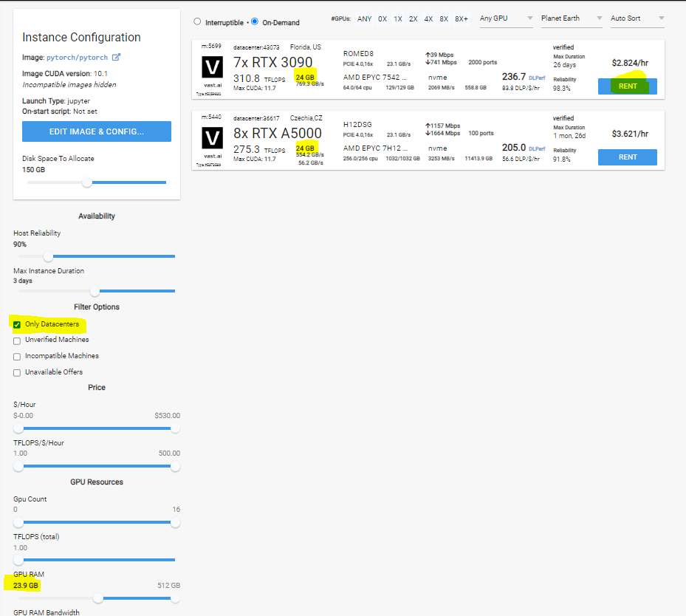
Task: Click the 8x RTX A5000 offer title
Action: [278, 134]
